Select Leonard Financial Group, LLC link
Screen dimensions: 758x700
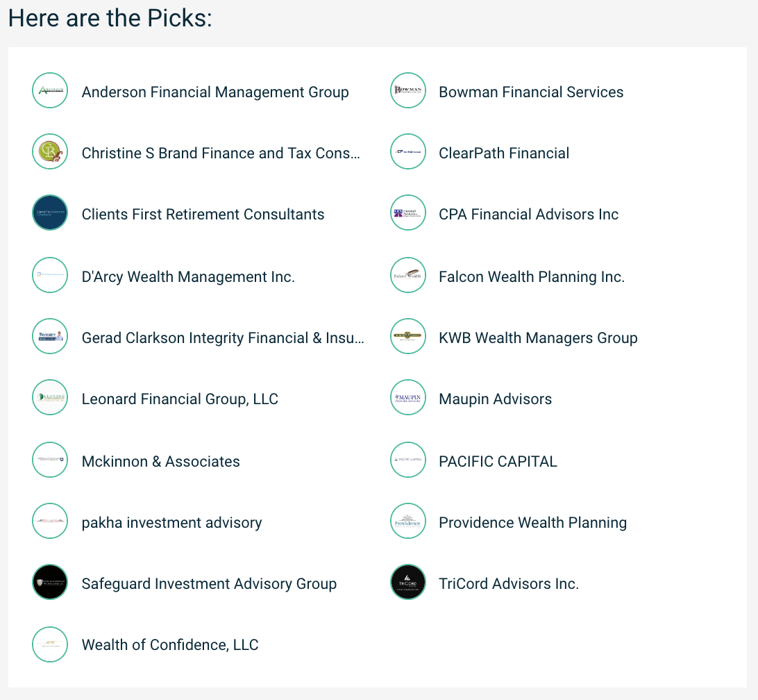point(180,399)
